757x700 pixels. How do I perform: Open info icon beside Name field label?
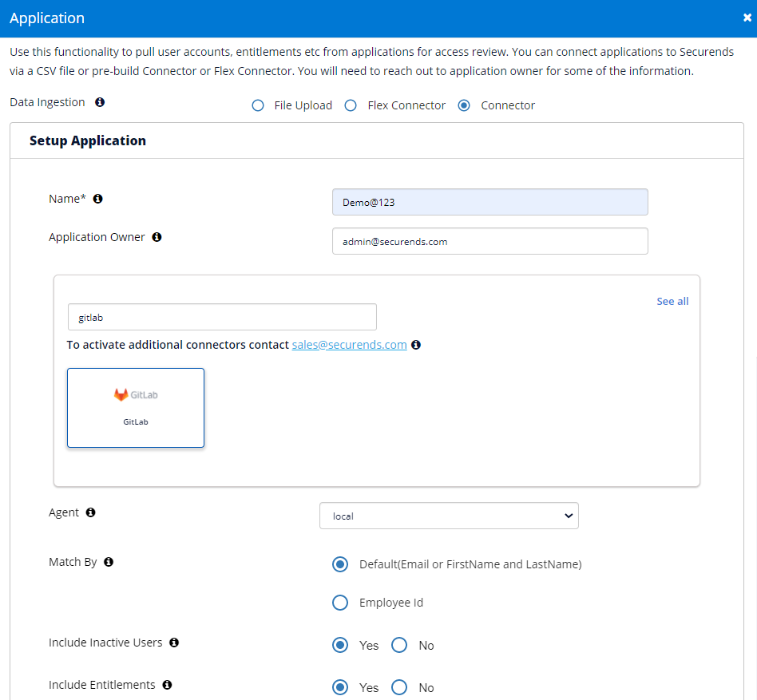(x=98, y=199)
